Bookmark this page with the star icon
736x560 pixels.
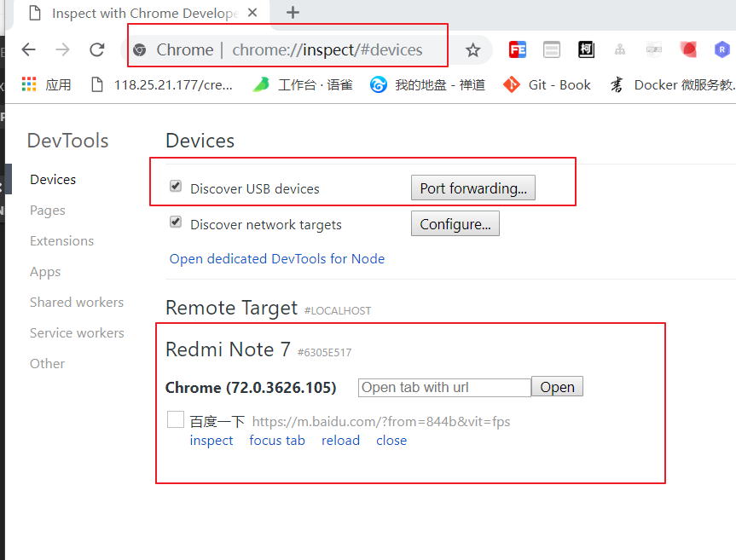pos(472,49)
